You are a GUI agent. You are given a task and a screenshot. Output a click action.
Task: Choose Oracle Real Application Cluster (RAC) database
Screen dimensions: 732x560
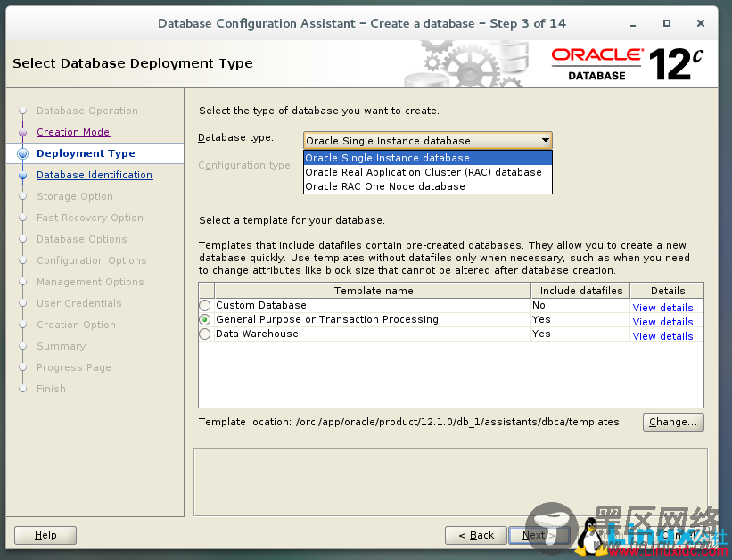pos(428,172)
